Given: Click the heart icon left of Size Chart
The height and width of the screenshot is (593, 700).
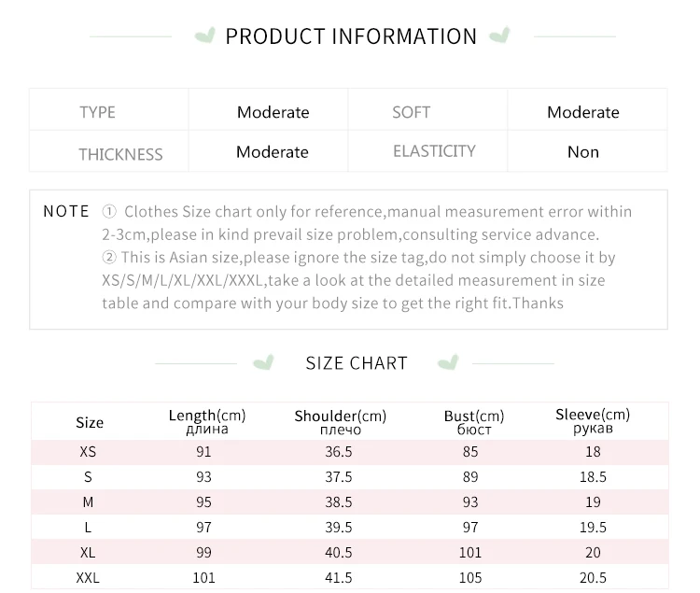Looking at the screenshot, I should coord(265,362).
